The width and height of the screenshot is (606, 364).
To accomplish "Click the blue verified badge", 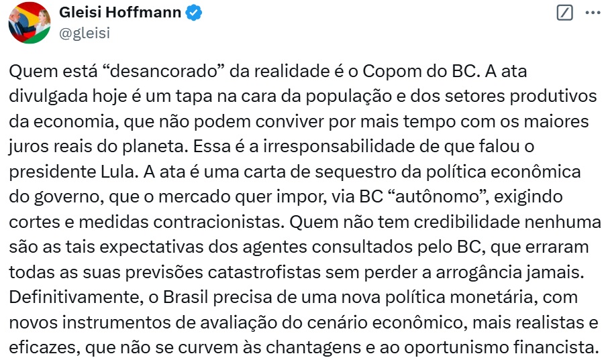I will (194, 13).
